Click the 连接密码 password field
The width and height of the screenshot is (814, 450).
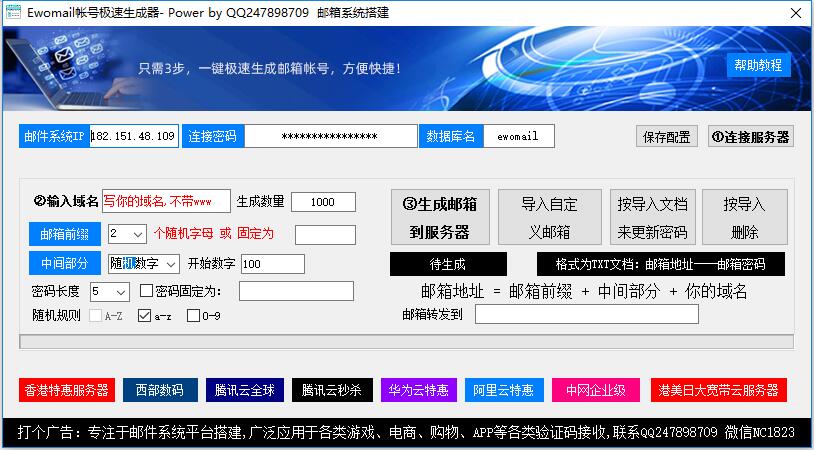point(331,136)
